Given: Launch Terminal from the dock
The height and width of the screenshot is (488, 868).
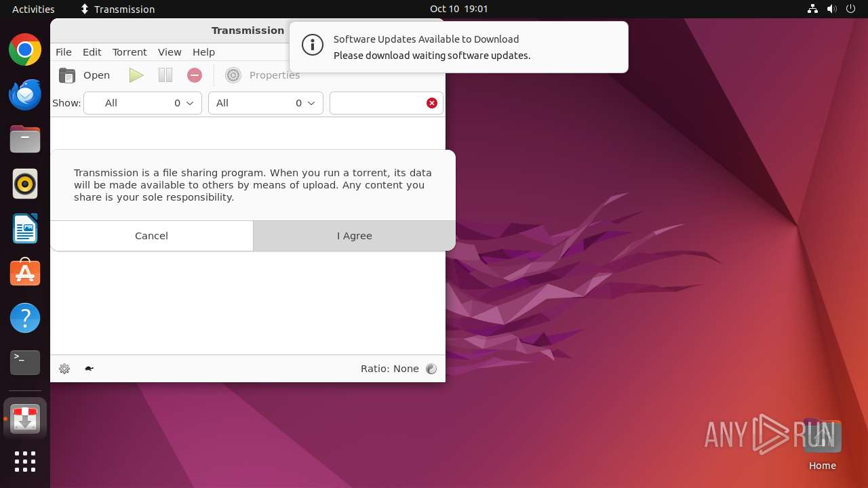Looking at the screenshot, I should coord(25,363).
